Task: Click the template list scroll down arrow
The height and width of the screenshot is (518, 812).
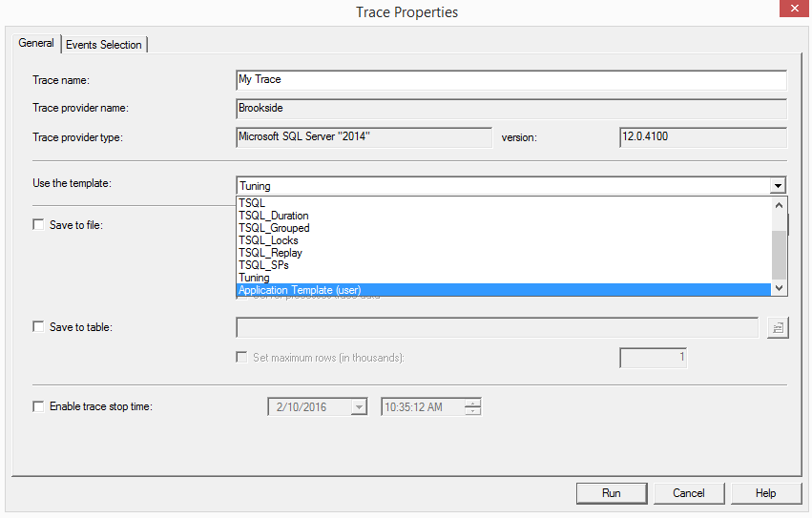Action: tap(779, 288)
